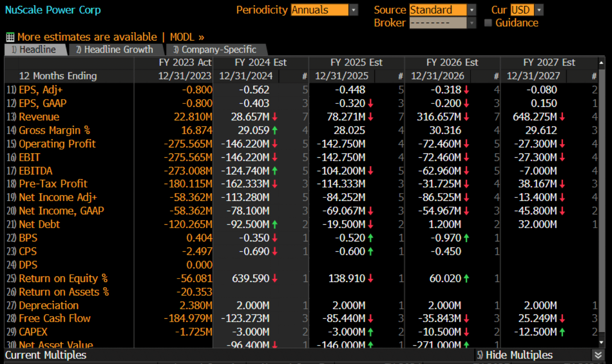
Task: Click the currency dropdown arrow
Action: [x=539, y=10]
